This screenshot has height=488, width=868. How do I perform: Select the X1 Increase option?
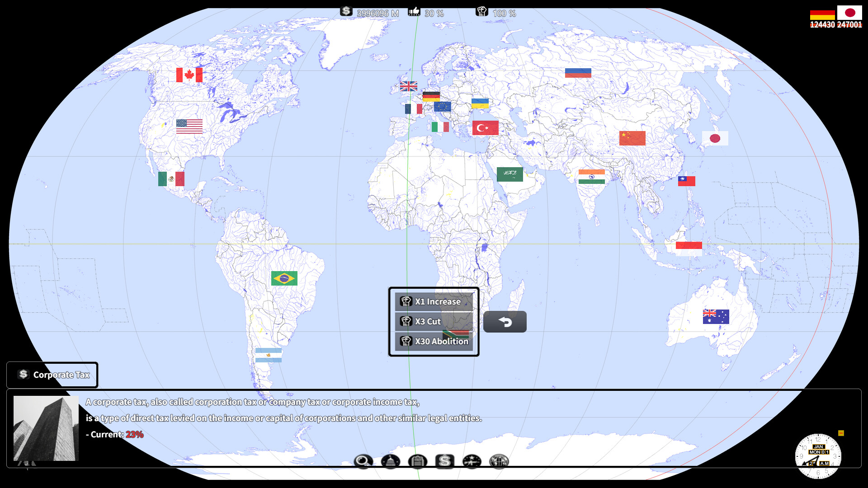[x=433, y=301]
